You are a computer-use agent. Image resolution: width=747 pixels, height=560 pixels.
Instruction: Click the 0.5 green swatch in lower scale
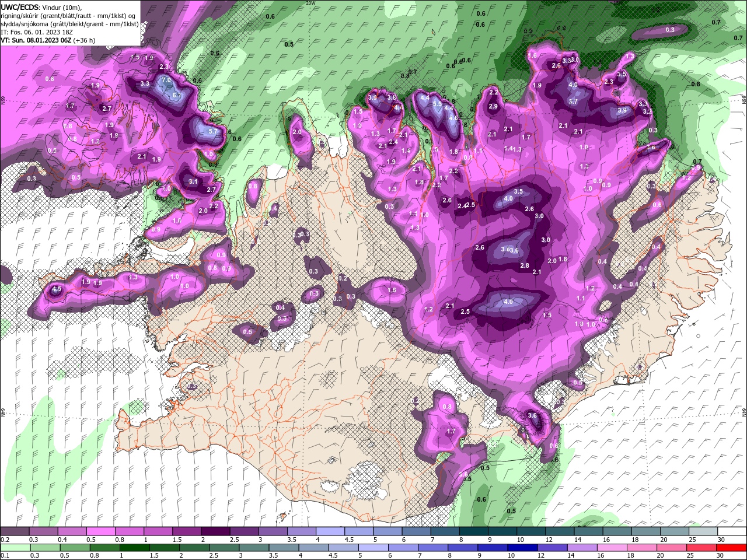[74, 548]
